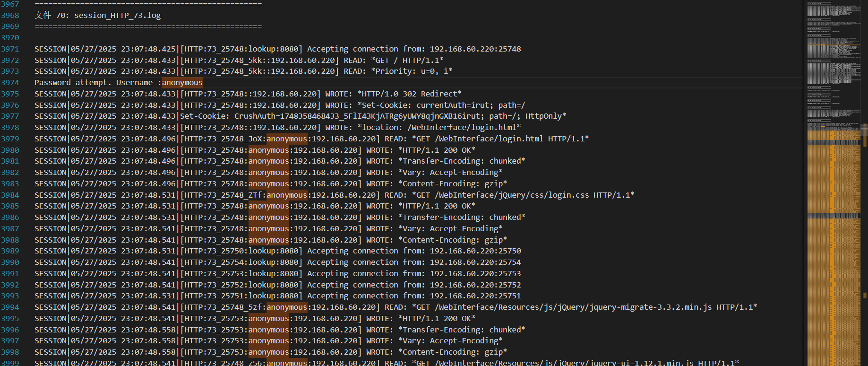Image resolution: width=868 pixels, height=366 pixels.
Task: Click 'Content-Encoding: gzip' on line 3998
Action: pyautogui.click(x=453, y=352)
